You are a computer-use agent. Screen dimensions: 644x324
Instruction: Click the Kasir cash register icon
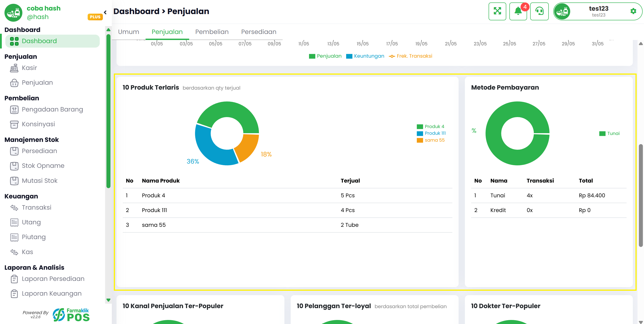point(14,68)
